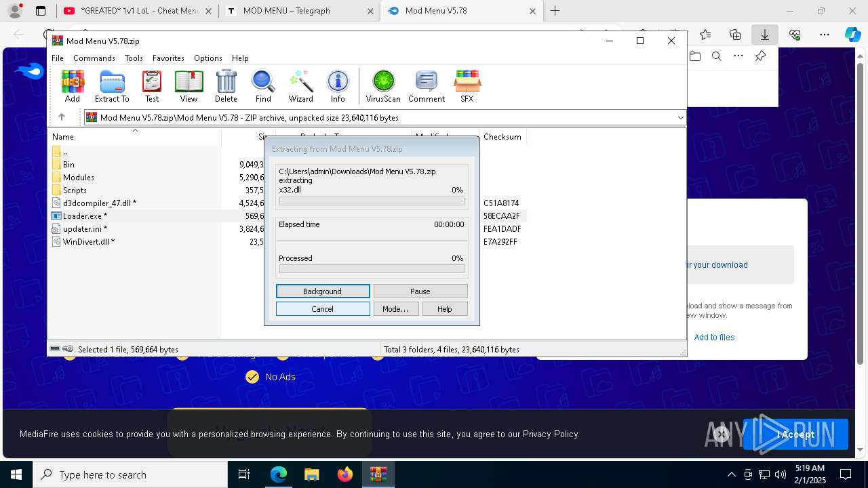Open the Options menu
Screen dimensions: 868x488
[x=208, y=58]
